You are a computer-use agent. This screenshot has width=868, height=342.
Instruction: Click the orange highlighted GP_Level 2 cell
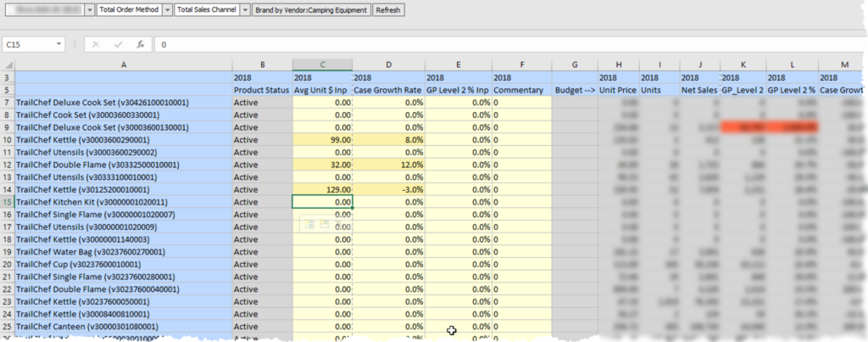[743, 127]
